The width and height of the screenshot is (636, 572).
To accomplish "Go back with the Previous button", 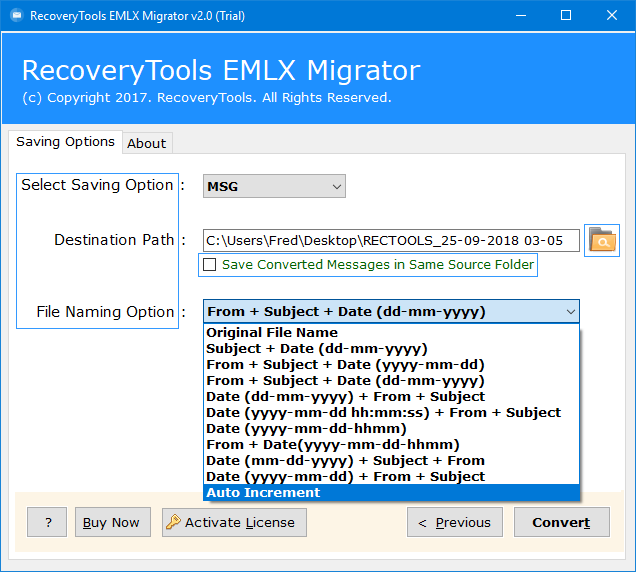I will coord(455,522).
